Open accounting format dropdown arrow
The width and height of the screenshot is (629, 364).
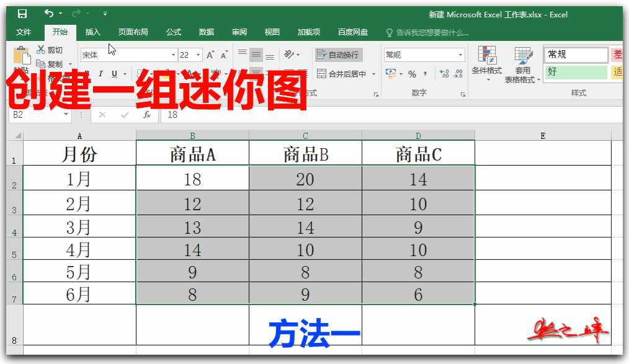pos(401,74)
